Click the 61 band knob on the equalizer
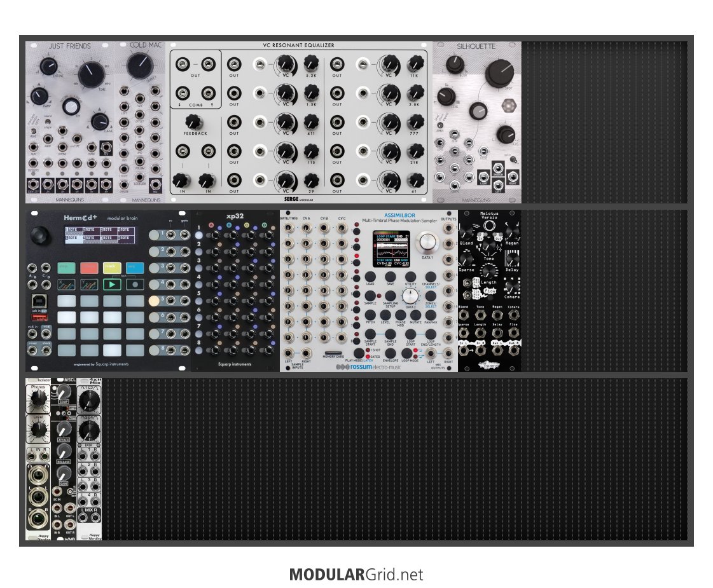Image resolution: width=713 pixels, height=588 pixels. point(415,180)
